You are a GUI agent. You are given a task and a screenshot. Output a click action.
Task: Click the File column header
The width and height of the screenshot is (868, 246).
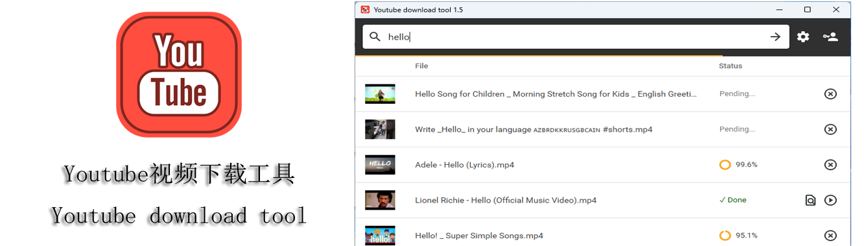(421, 66)
